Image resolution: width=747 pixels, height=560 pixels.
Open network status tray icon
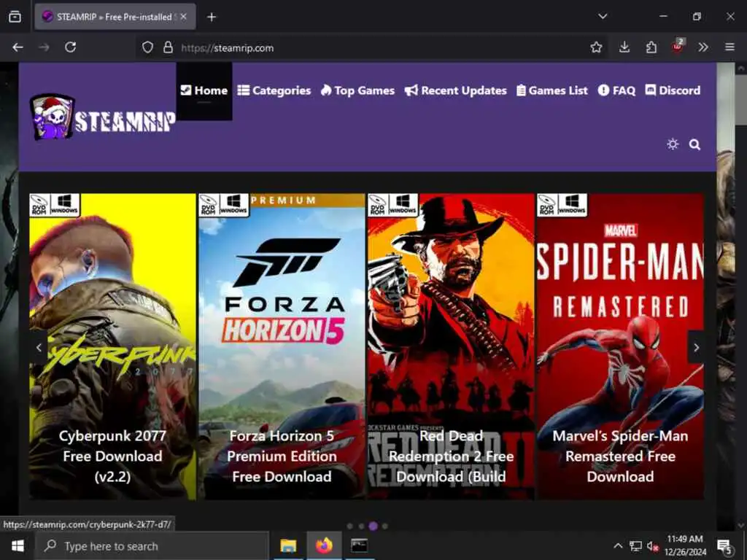tap(635, 546)
